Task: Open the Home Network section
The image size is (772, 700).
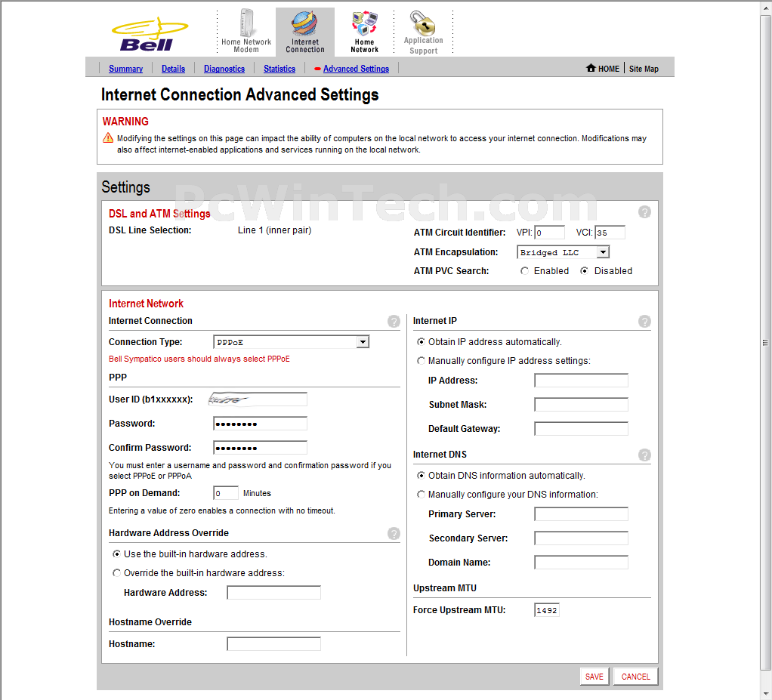Action: 364,31
